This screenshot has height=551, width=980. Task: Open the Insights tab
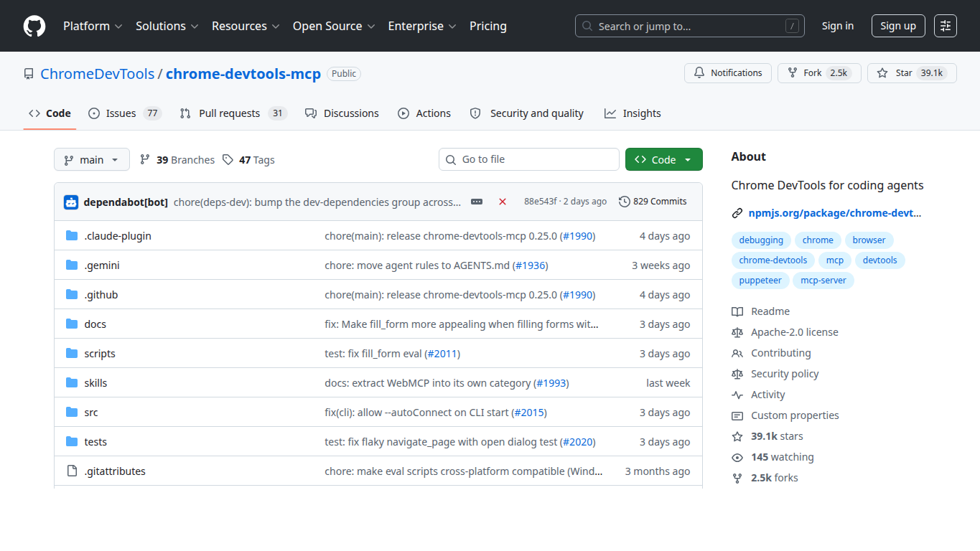tap(633, 113)
